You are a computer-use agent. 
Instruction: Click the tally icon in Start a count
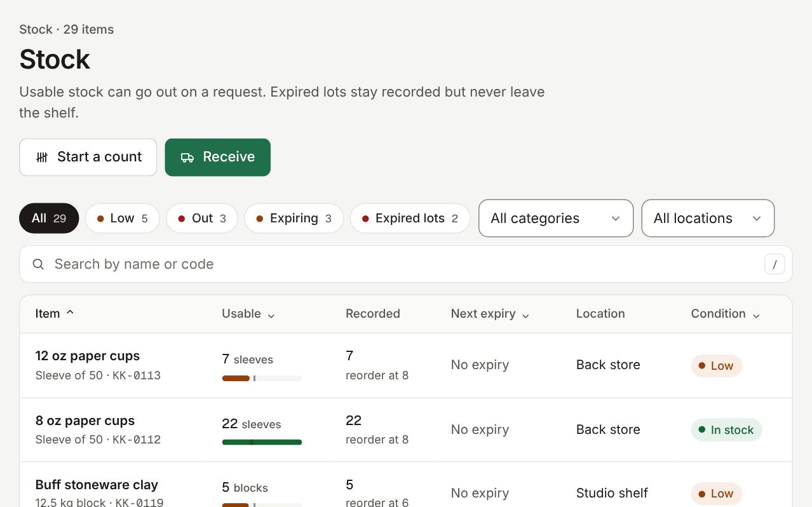[x=42, y=158]
